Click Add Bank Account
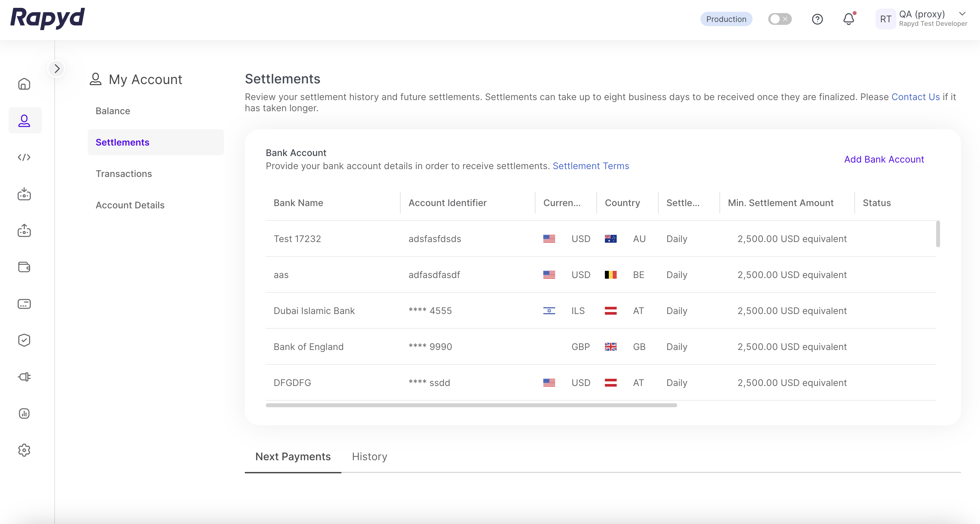 pyautogui.click(x=884, y=159)
